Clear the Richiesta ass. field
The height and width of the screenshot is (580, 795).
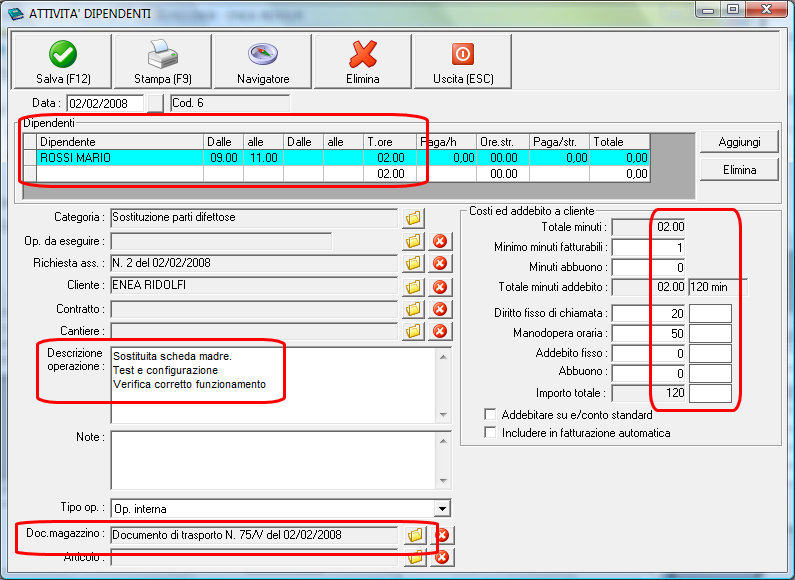click(x=440, y=263)
